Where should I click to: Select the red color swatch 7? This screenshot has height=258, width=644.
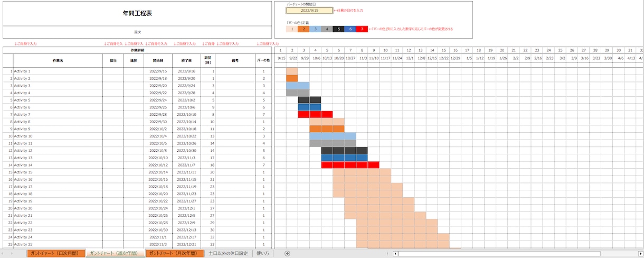[x=362, y=29]
